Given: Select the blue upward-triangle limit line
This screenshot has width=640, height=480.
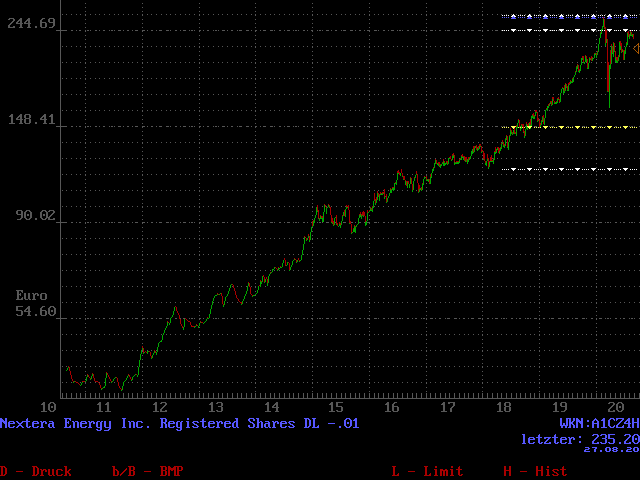Looking at the screenshot, I should [x=570, y=16].
